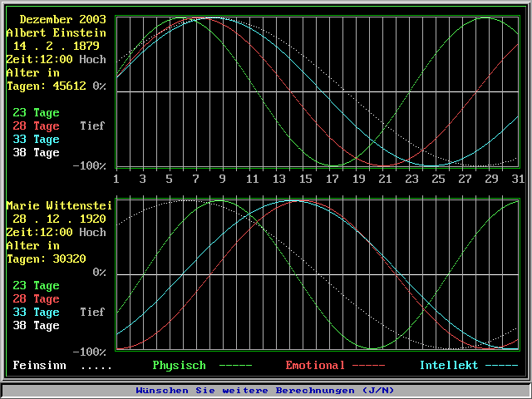The image size is (532, 399).
Task: Click day 1 on the day axis
Action: point(116,179)
